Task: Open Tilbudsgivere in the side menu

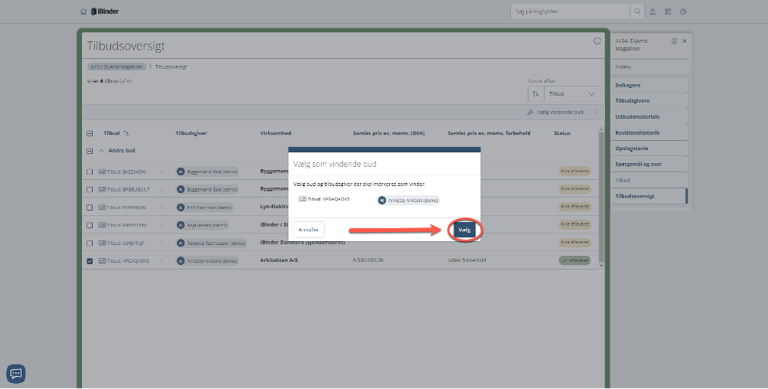Action: [x=649, y=101]
